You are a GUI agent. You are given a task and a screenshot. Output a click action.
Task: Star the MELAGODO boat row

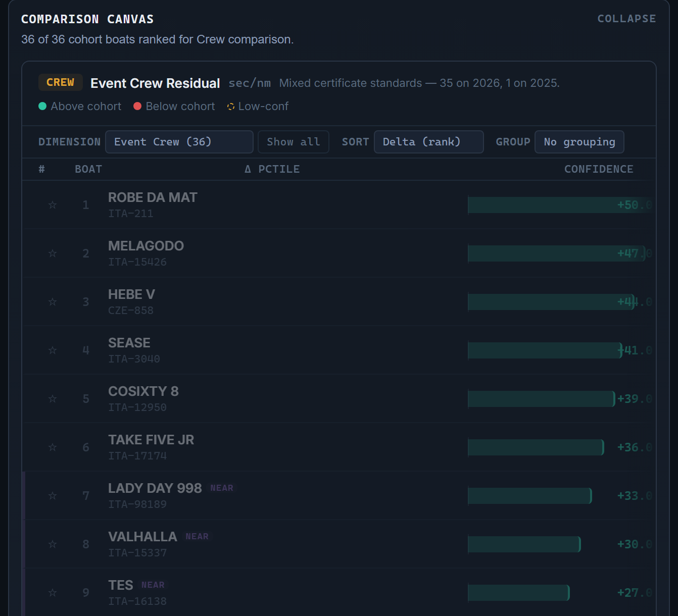click(53, 253)
